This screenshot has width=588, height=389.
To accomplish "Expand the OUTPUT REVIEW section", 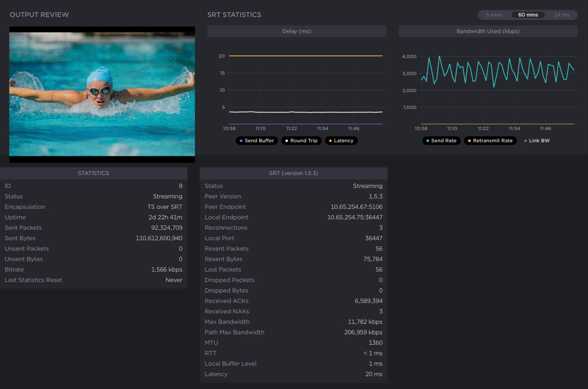I will coord(39,15).
